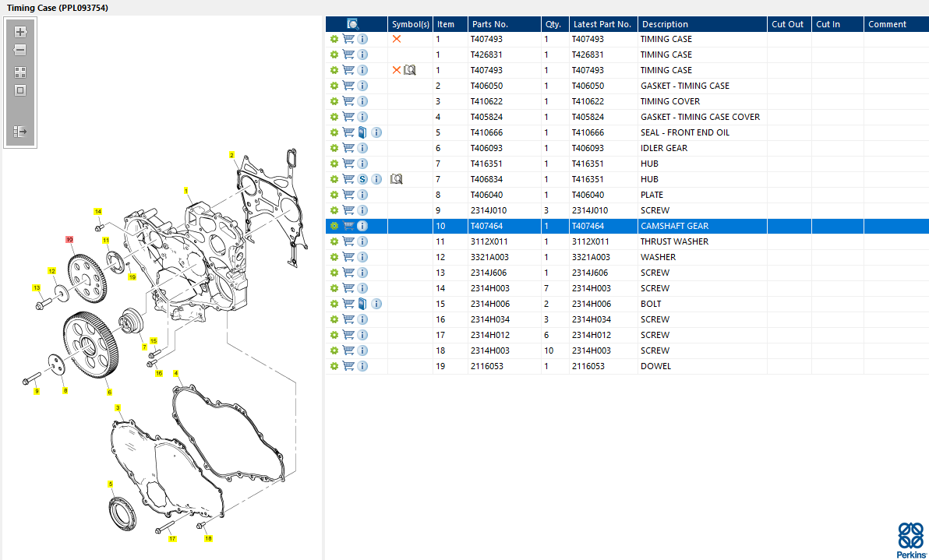This screenshot has height=560, width=929.
Task: Add SCREW 2314H012 to cart
Action: pos(348,335)
